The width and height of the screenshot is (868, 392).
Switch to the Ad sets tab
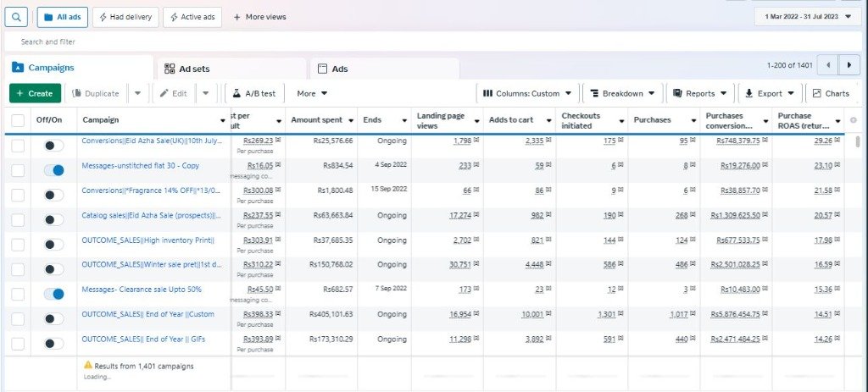pyautogui.click(x=231, y=69)
